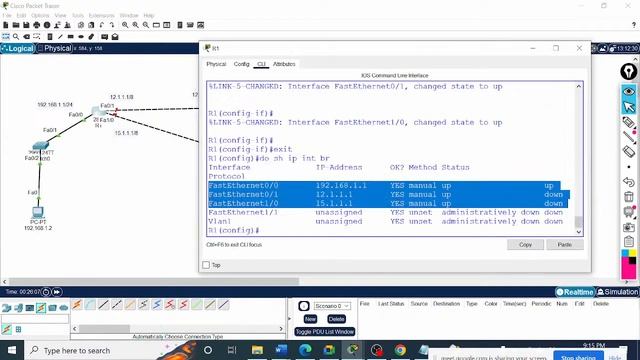Switch to Logical workspace view
This screenshot has width=640, height=360.
tap(18, 48)
